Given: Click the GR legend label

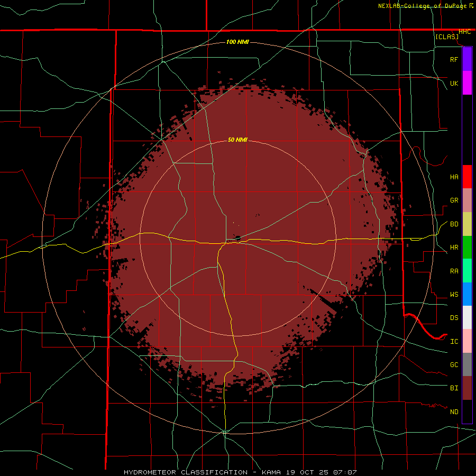Looking at the screenshot, I should [x=454, y=200].
